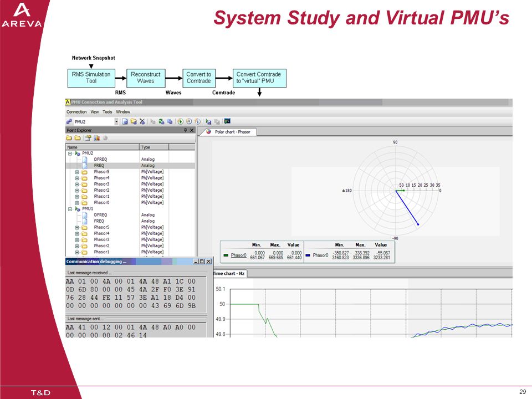Click the bar chart icon in Point Explorer toolbar

96,138
